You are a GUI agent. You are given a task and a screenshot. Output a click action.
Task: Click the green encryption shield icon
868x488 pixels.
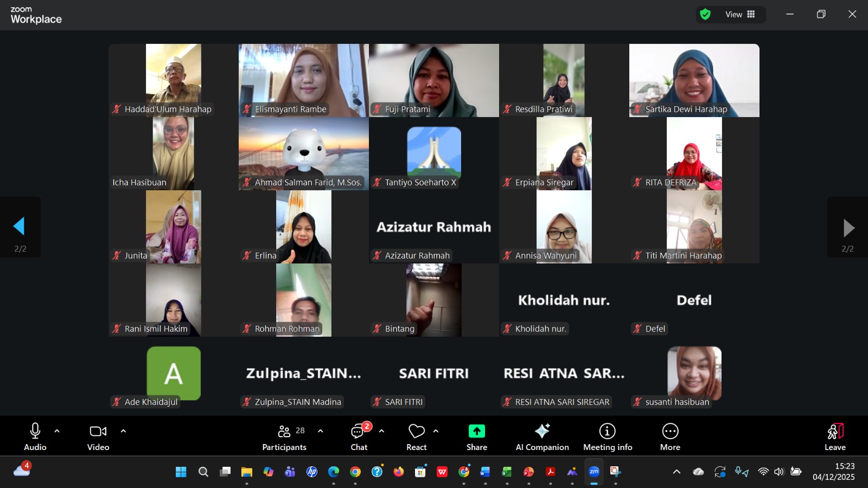pos(705,15)
